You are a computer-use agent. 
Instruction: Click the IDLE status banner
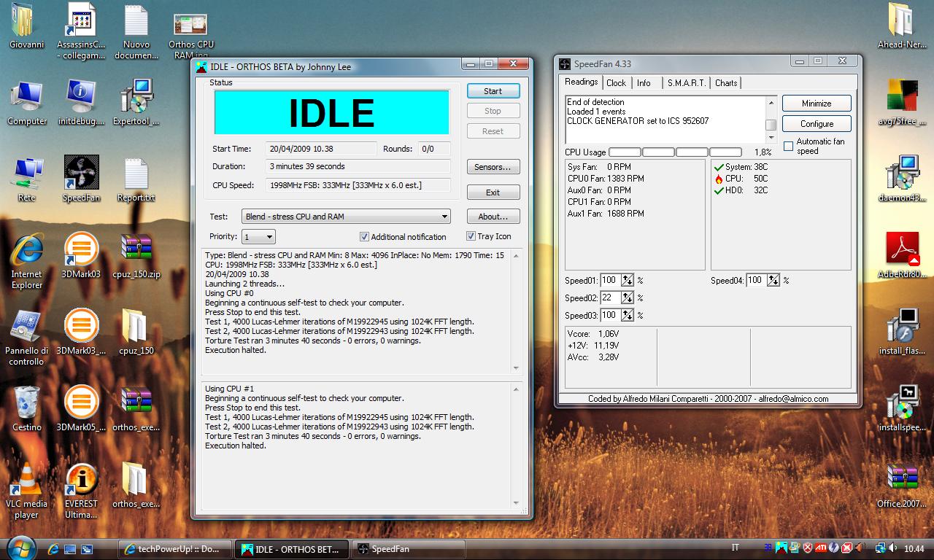point(331,112)
